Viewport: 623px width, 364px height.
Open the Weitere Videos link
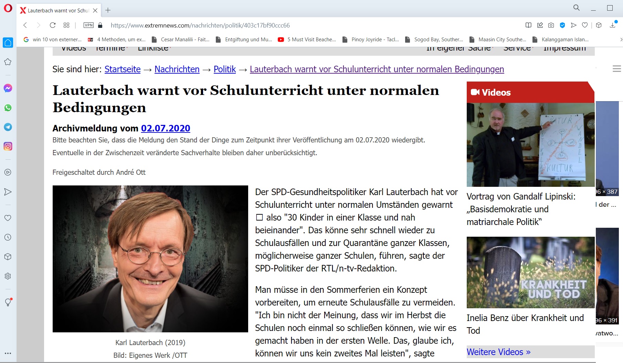point(498,352)
